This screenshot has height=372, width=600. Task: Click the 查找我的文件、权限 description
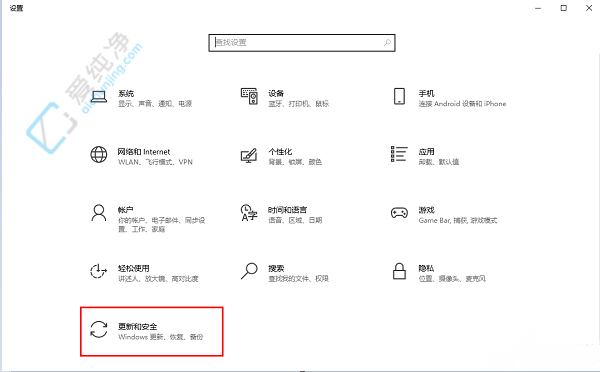coord(298,279)
